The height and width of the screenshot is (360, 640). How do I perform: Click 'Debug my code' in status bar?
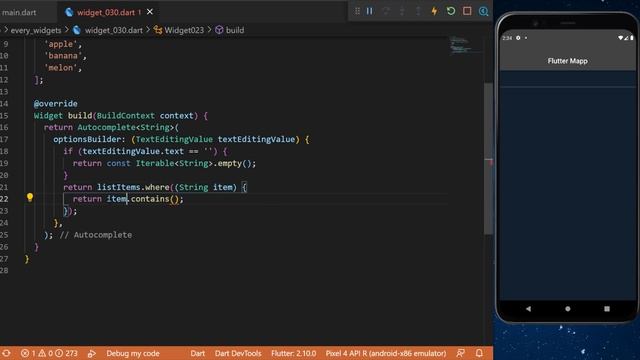click(x=133, y=353)
